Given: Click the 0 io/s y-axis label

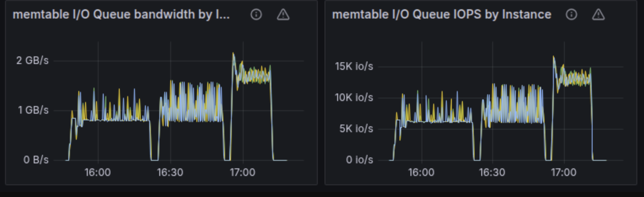Looking at the screenshot, I should tap(360, 160).
